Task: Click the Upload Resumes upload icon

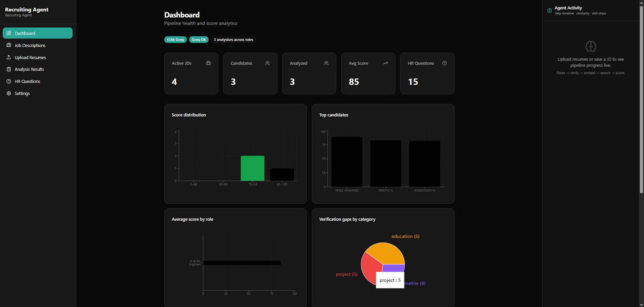Action: pyautogui.click(x=9, y=57)
